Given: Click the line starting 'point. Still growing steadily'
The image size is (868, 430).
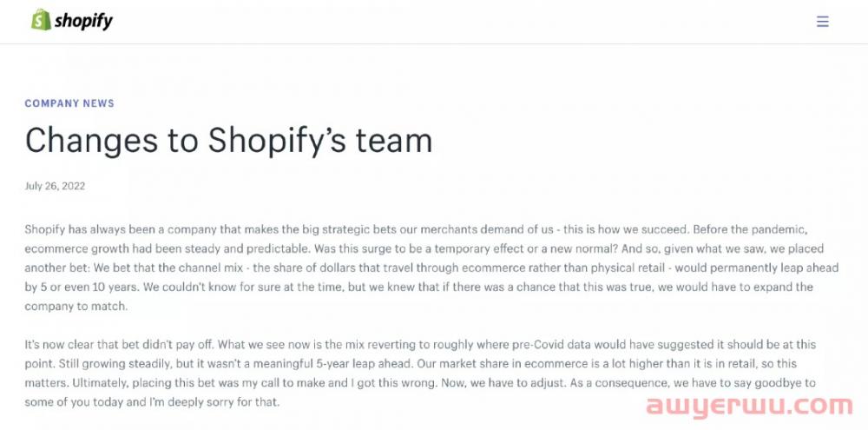Looking at the screenshot, I should tap(411, 364).
